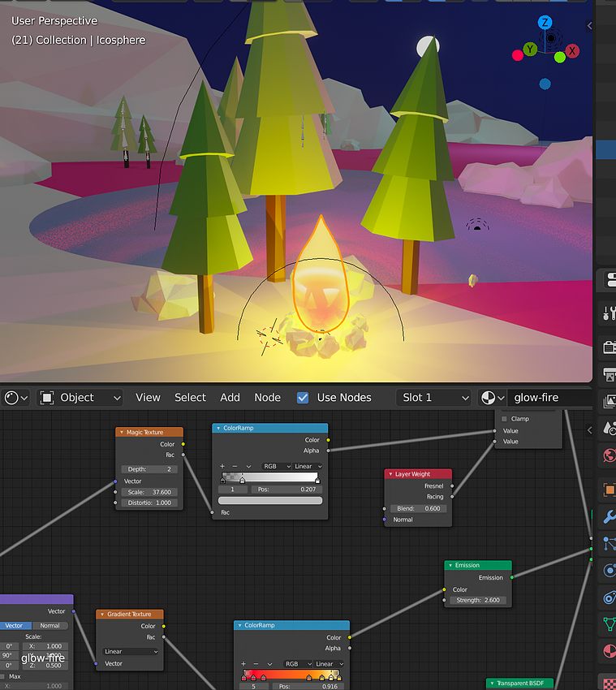
Task: Remove a stop from the fire ColorRamp
Action: click(256, 663)
